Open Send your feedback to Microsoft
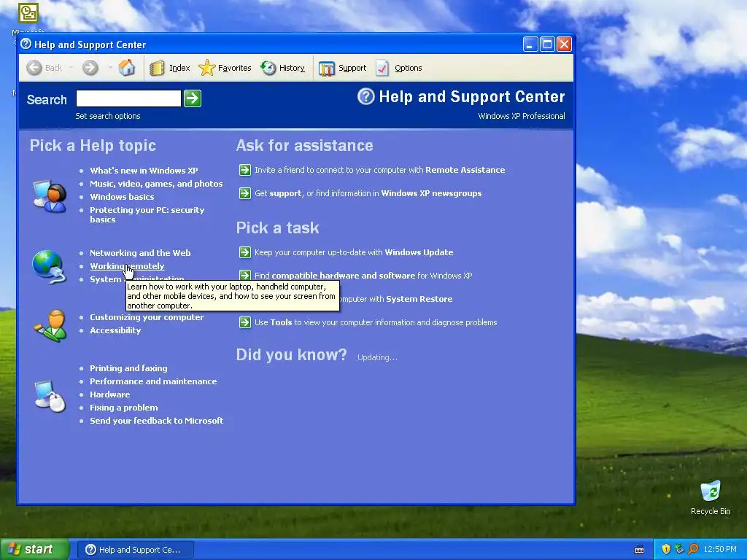This screenshot has width=747, height=560. point(157,421)
